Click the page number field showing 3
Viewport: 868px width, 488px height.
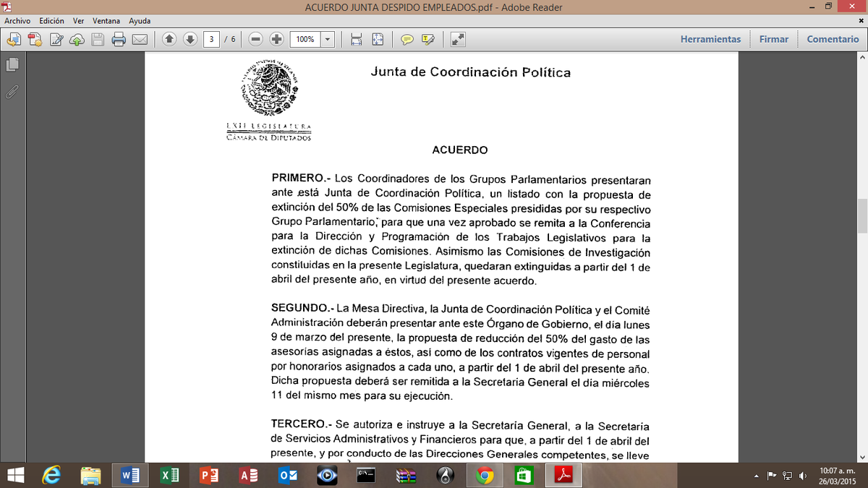pos(210,39)
